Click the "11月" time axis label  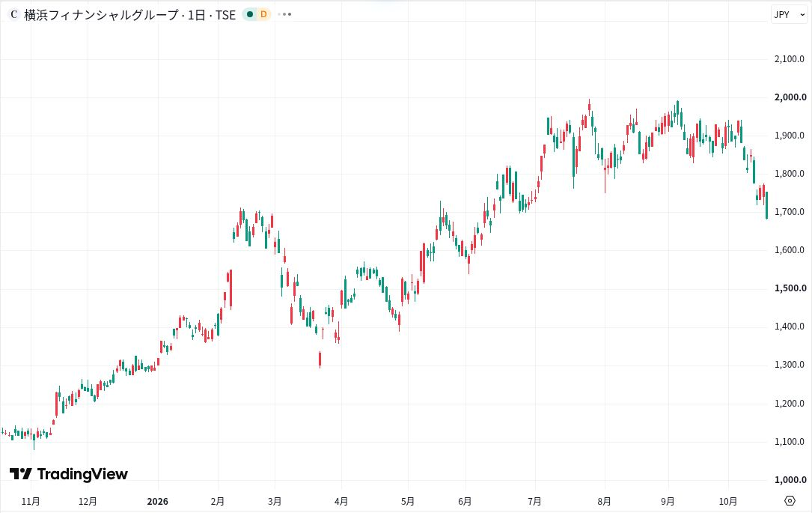31,502
